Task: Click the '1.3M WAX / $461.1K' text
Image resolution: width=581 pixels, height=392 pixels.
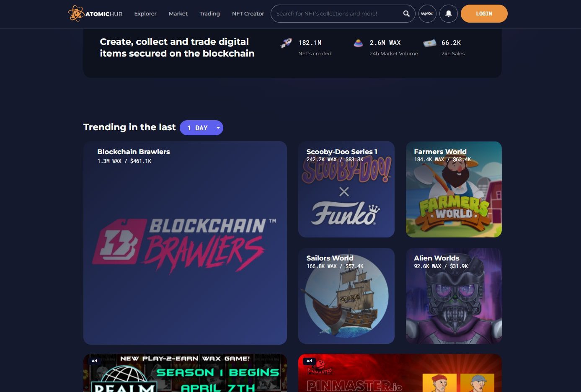Action: (124, 161)
